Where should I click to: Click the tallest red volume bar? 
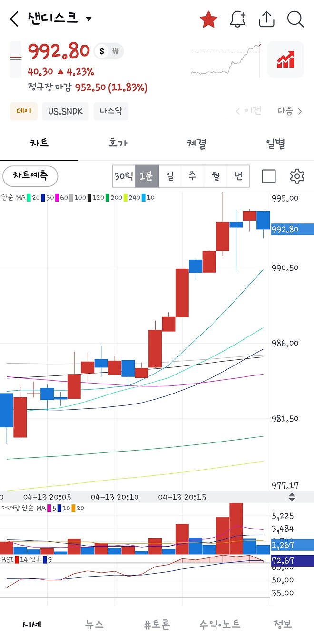tap(236, 529)
